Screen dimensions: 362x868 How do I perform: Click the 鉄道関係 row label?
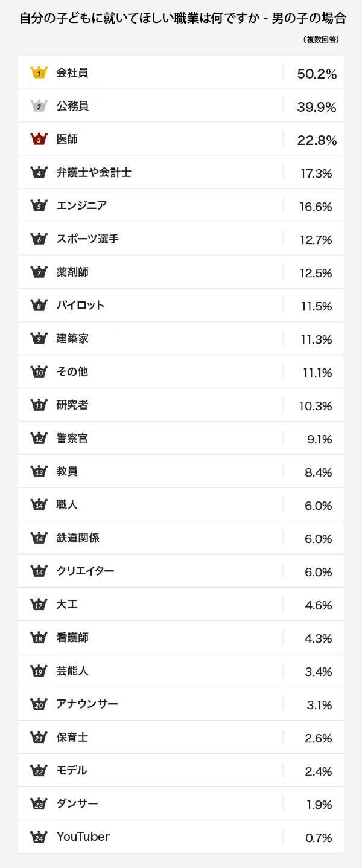pos(78,538)
